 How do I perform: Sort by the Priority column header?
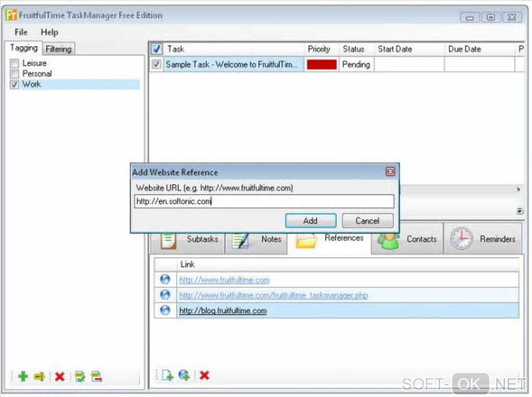322,49
